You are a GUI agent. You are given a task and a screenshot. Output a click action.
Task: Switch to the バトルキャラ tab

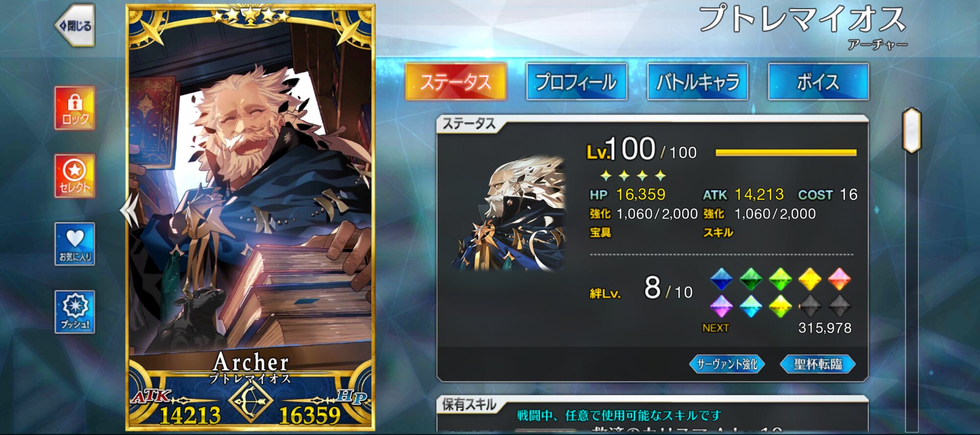[x=697, y=82]
